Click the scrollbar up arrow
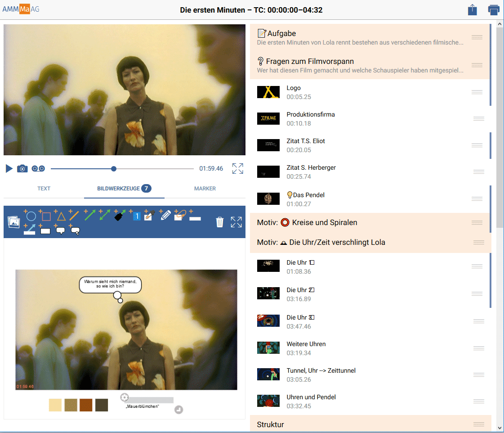Viewport: 504px width, 433px height. 500,24
